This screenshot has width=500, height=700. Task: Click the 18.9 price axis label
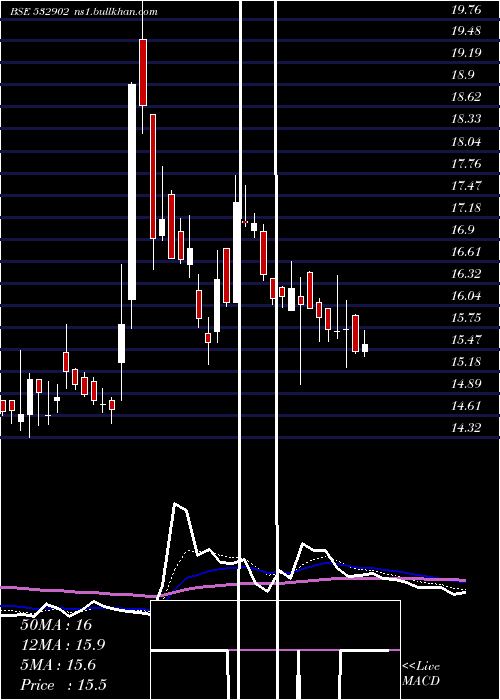[x=463, y=75]
